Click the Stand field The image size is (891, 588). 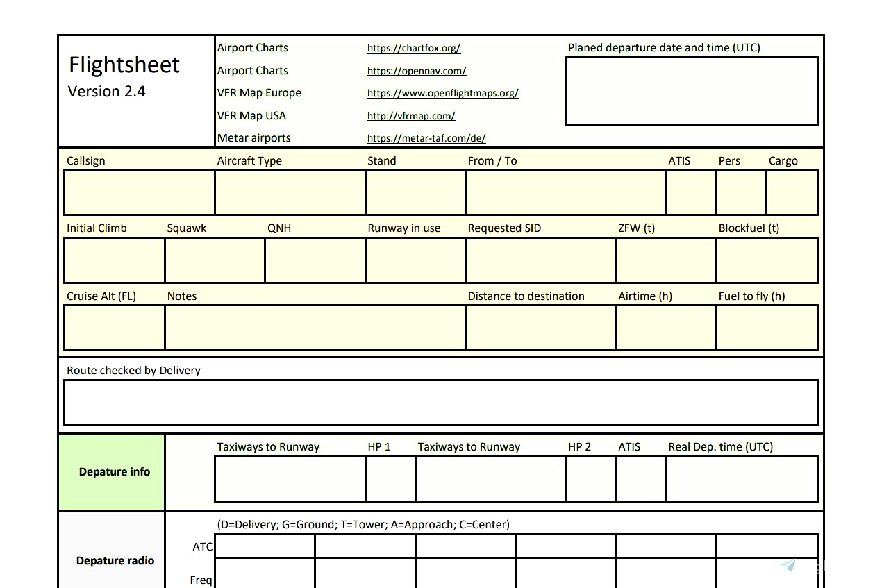(414, 192)
